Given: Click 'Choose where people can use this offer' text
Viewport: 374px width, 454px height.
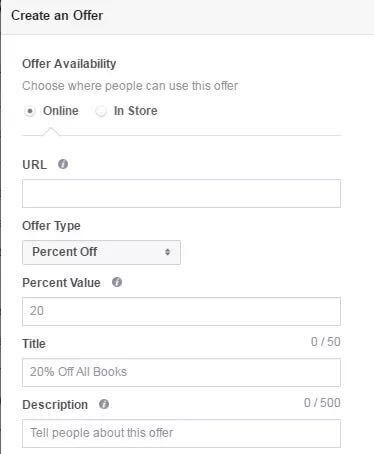Looking at the screenshot, I should 130,86.
